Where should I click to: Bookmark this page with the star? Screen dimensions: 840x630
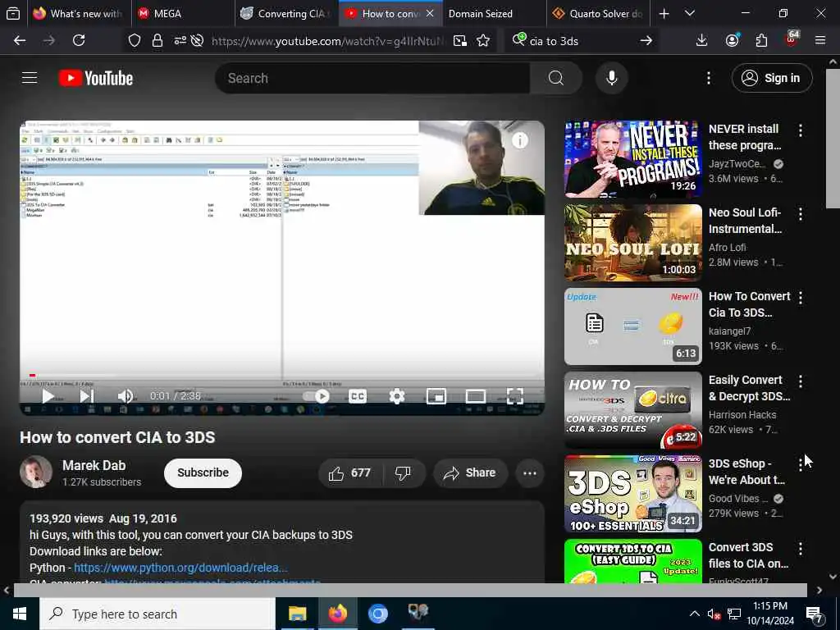click(482, 41)
